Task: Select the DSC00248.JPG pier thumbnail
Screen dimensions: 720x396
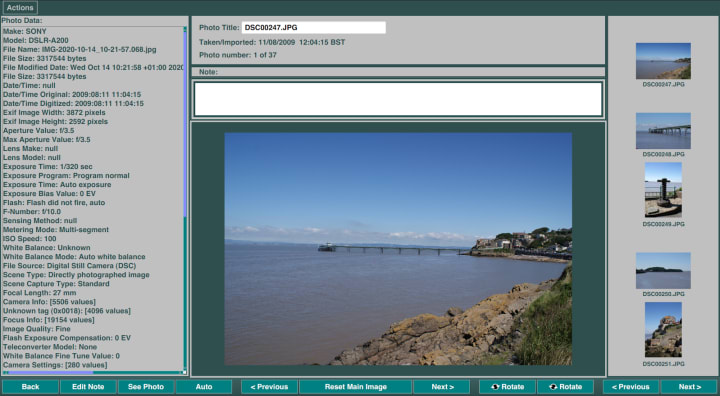Action: [x=663, y=131]
